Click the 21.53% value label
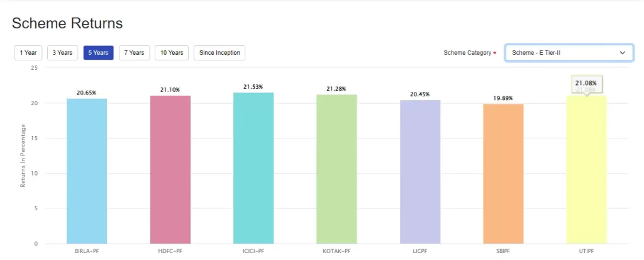 (253, 87)
